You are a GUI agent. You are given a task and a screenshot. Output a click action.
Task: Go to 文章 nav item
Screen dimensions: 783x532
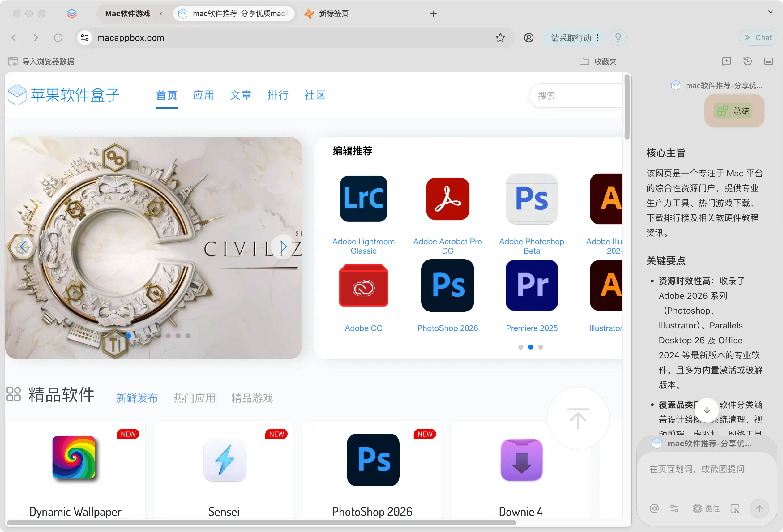coord(241,95)
